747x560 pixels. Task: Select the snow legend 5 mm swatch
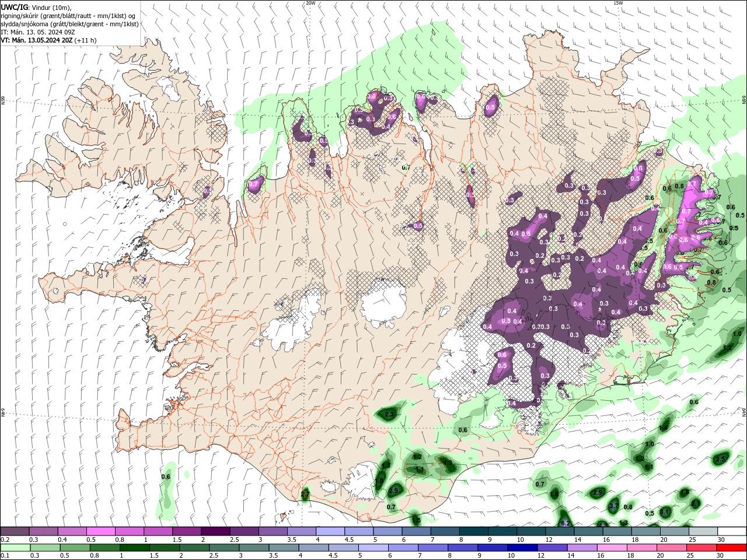click(x=388, y=531)
